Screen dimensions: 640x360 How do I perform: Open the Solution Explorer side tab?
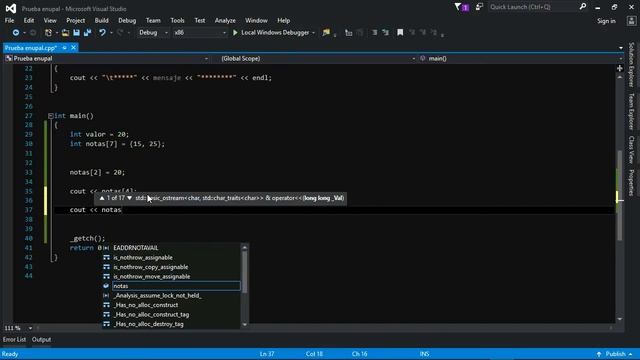[631, 65]
